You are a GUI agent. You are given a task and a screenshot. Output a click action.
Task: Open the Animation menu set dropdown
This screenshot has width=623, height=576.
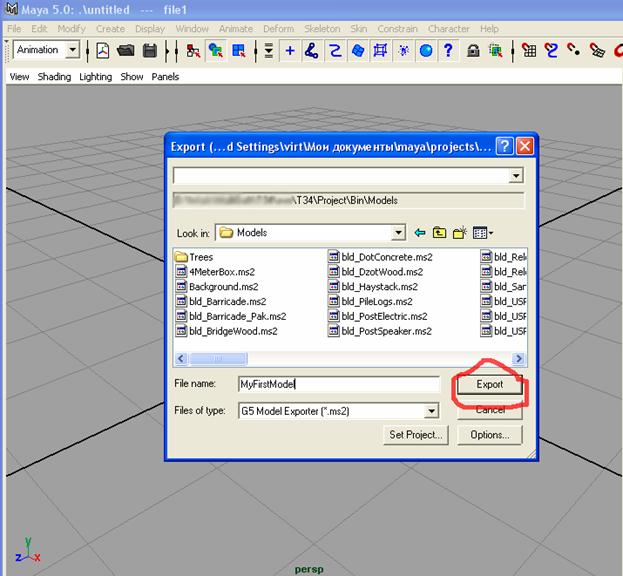coord(72,50)
